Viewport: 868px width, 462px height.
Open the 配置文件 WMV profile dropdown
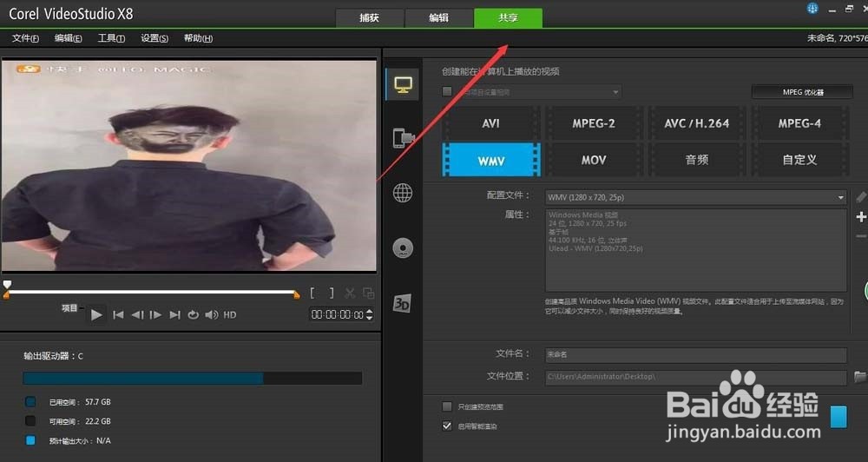pyautogui.click(x=696, y=197)
